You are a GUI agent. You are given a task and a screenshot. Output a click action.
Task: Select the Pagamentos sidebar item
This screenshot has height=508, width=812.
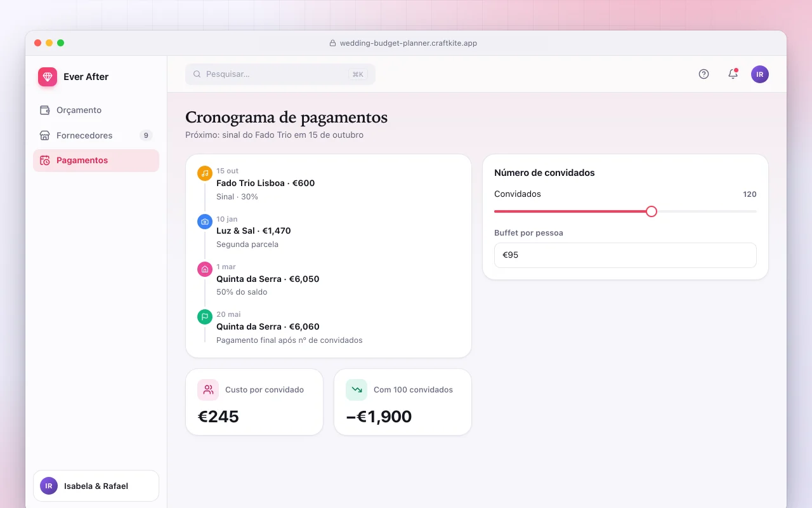(96, 161)
